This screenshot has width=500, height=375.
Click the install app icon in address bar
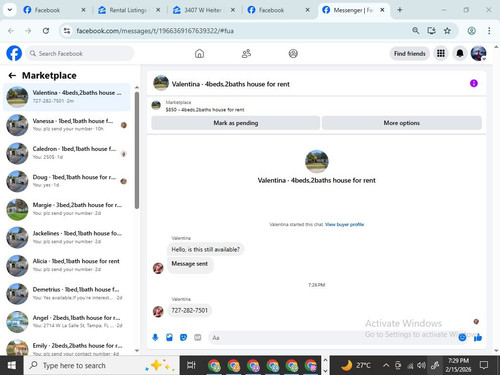432,31
